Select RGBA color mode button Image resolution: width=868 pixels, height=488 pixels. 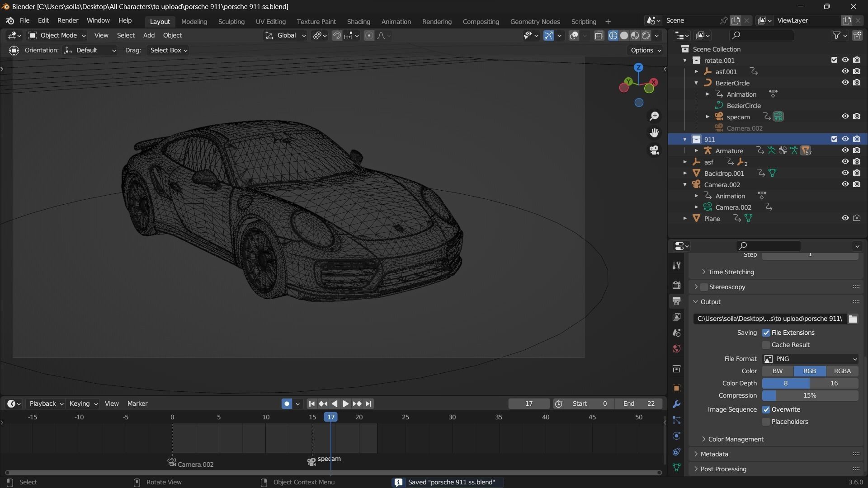coord(842,371)
